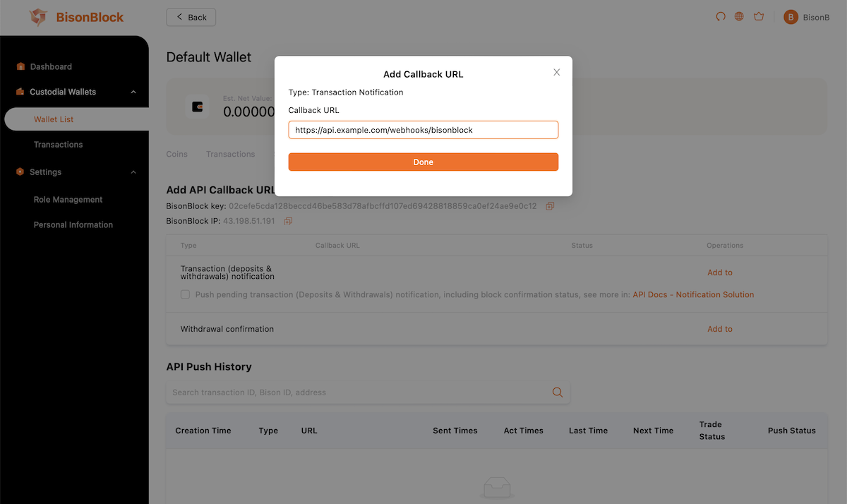
Task: Click the Trade Status column header
Action: click(x=712, y=431)
